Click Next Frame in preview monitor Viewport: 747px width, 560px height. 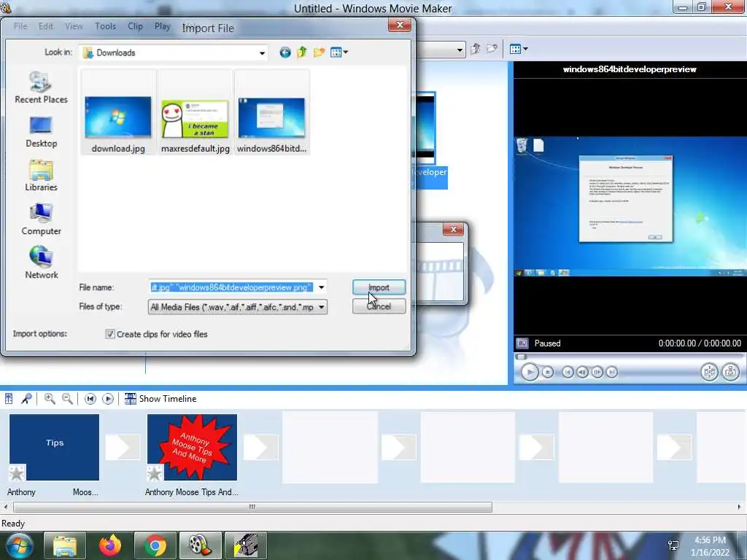click(597, 372)
